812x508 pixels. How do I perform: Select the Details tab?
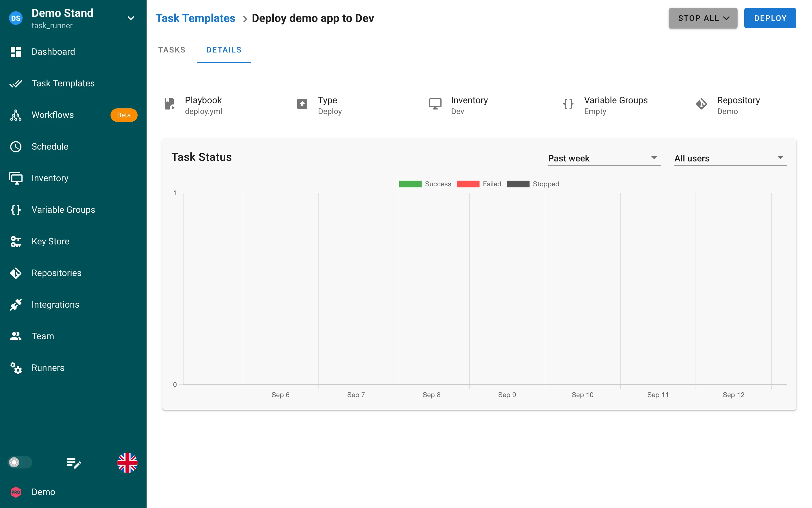[x=224, y=50]
